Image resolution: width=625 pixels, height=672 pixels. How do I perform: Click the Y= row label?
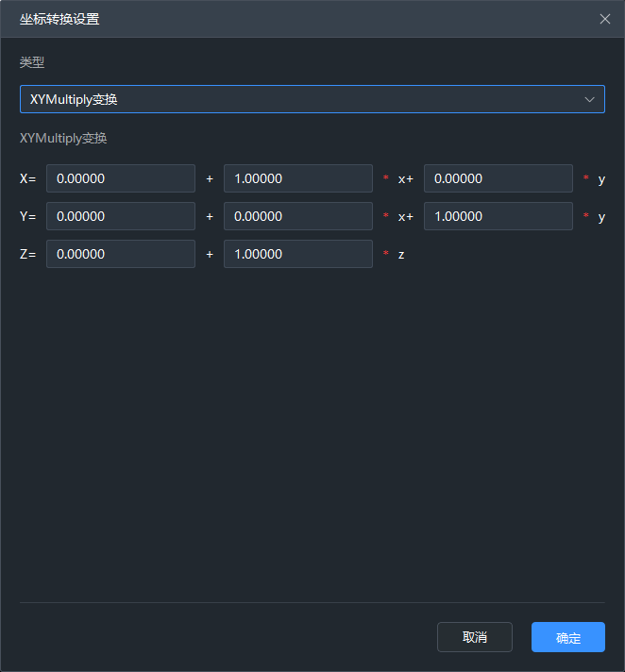[27, 216]
